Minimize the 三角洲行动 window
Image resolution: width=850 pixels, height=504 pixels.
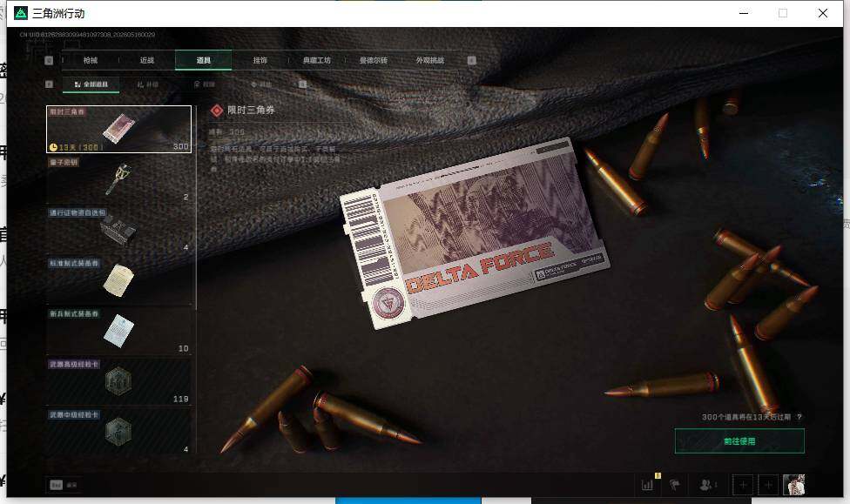[x=744, y=13]
